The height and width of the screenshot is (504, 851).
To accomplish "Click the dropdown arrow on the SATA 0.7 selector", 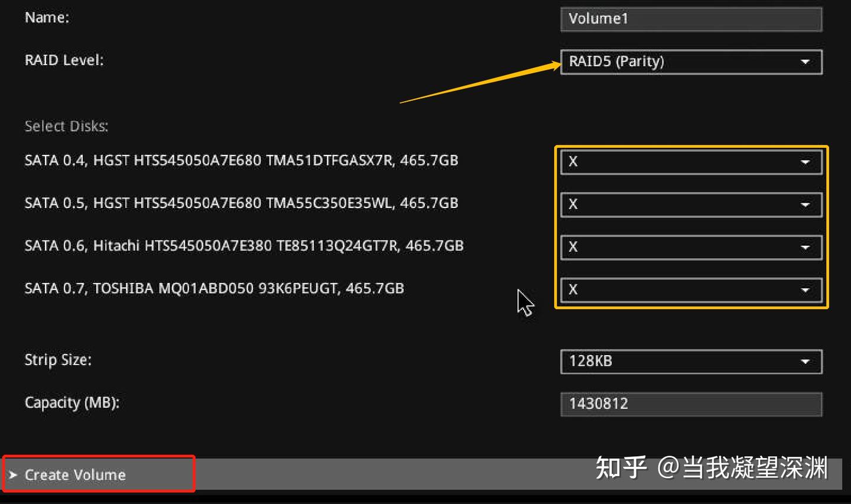I will tap(805, 290).
